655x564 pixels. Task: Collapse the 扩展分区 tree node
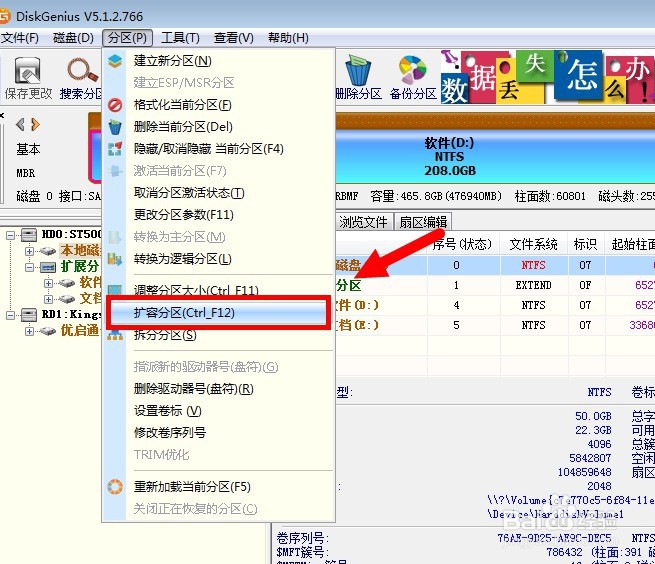coord(29,267)
